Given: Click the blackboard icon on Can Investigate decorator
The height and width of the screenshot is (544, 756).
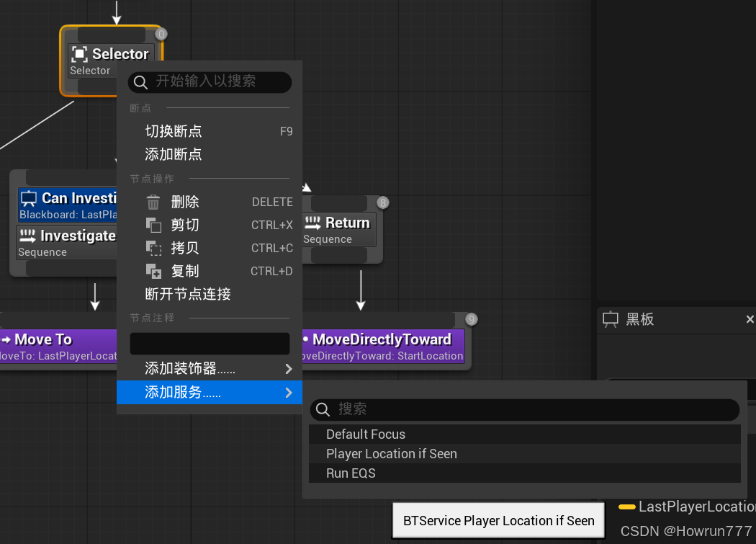Looking at the screenshot, I should tap(29, 198).
